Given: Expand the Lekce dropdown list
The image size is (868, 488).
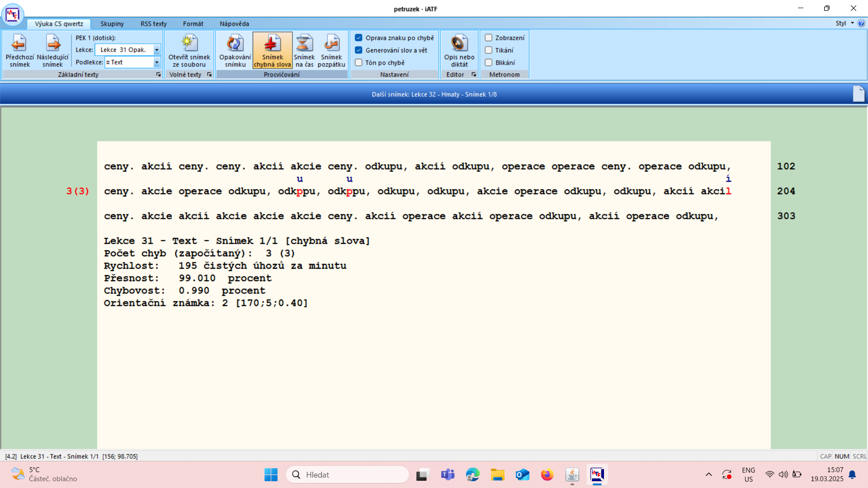Looking at the screenshot, I should [x=157, y=50].
